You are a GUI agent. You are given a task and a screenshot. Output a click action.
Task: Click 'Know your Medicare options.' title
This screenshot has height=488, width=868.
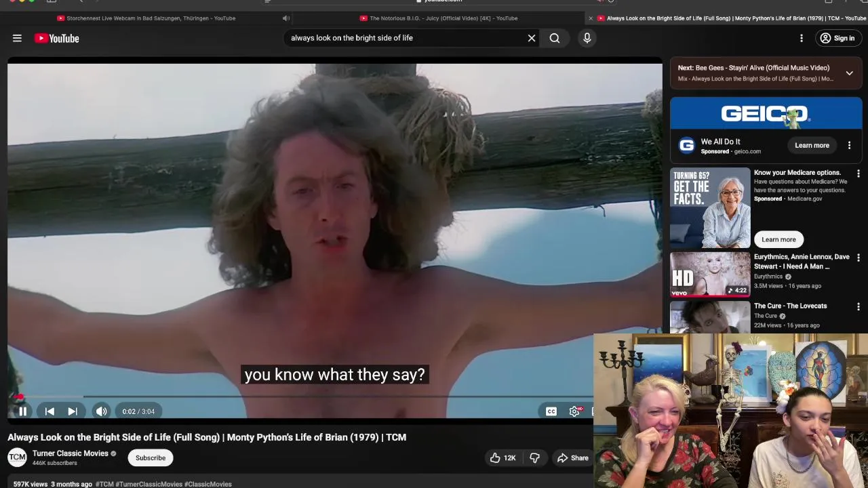797,173
